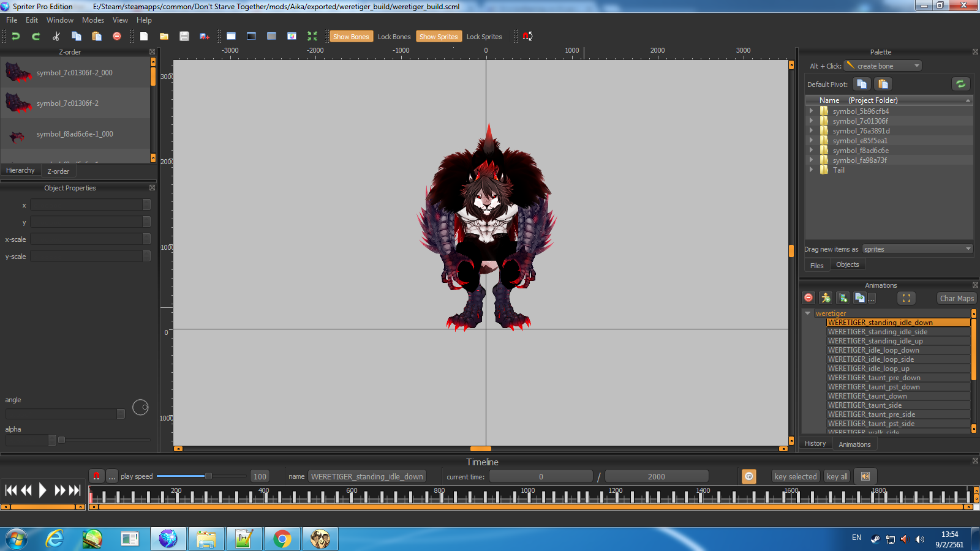Toggle Lock Sprites on
This screenshot has width=980, height=551.
(x=484, y=37)
